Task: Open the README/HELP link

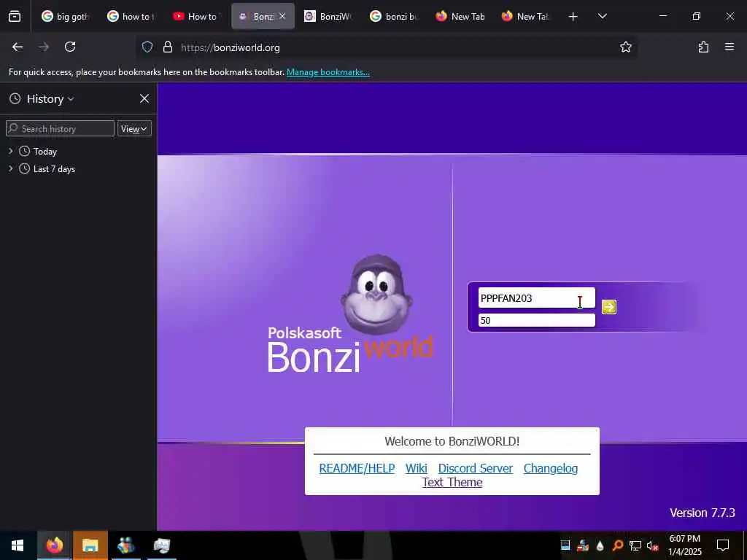Action: pyautogui.click(x=357, y=468)
